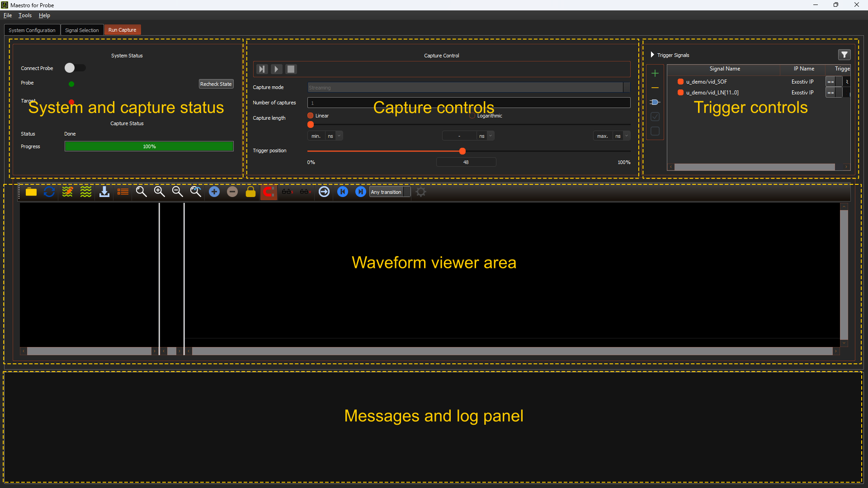This screenshot has height=488, width=868.
Task: Open the max. capture length unit dropdown
Action: [x=622, y=136]
